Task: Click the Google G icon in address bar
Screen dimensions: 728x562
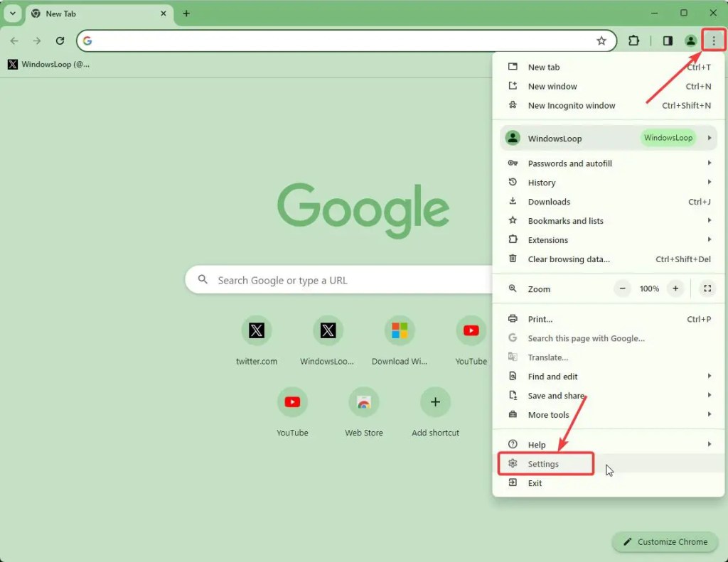Action: (87, 40)
